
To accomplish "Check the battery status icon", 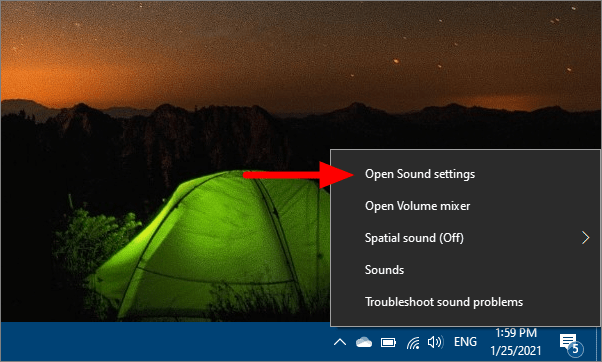I will tap(388, 342).
